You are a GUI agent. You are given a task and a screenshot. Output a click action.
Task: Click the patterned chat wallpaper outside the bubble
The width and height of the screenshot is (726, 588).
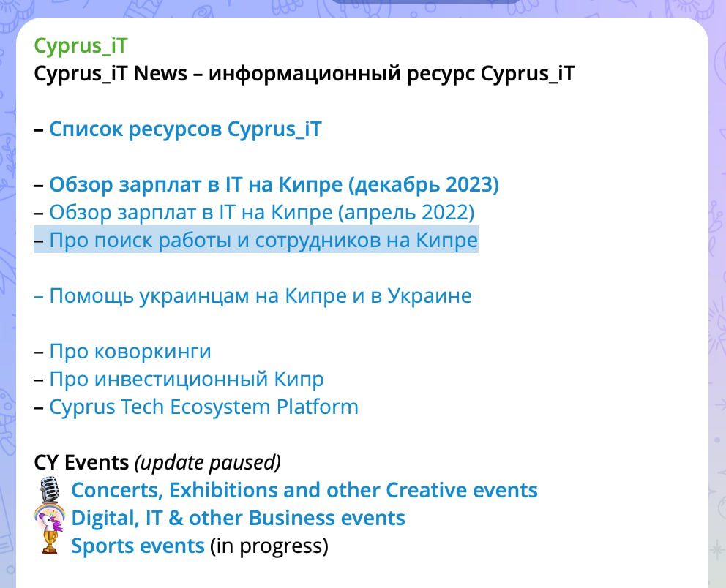point(717,293)
